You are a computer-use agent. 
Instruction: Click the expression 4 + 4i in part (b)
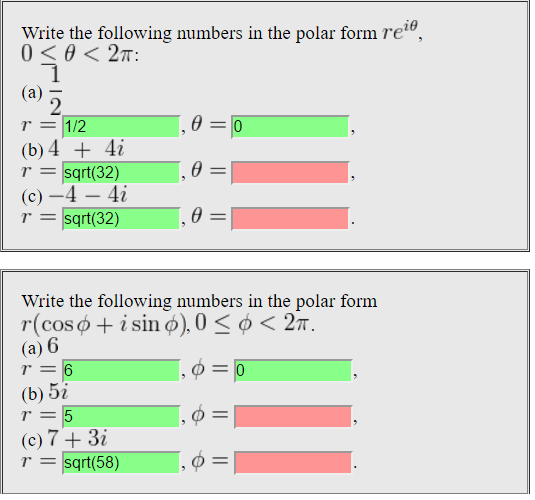point(86,149)
